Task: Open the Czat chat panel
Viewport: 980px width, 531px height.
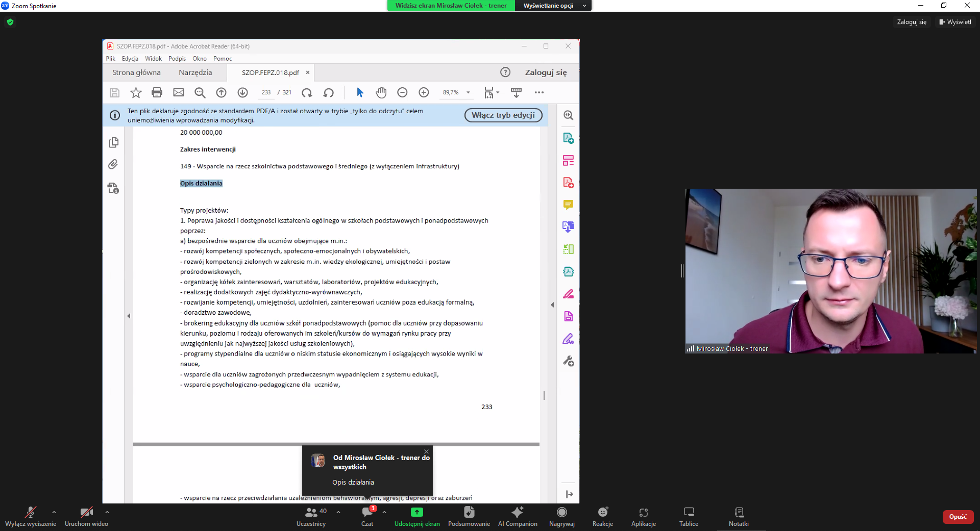Action: tap(367, 512)
